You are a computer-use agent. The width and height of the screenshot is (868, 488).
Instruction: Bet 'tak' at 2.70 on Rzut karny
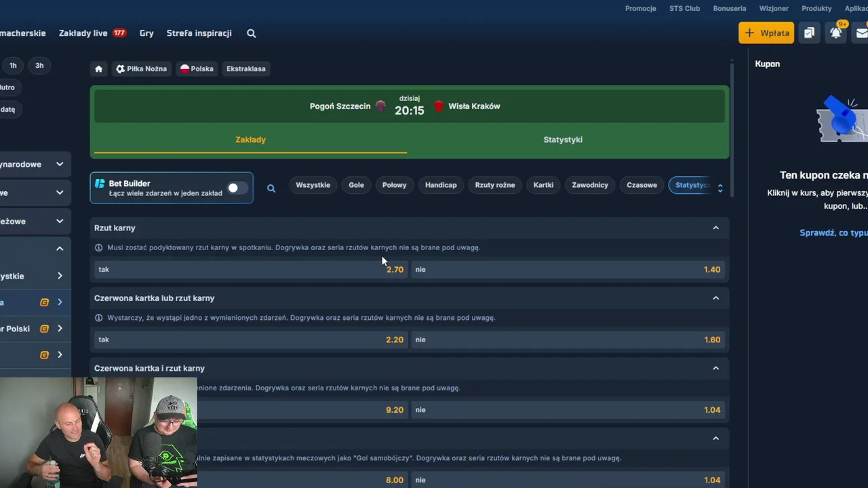(251, 269)
